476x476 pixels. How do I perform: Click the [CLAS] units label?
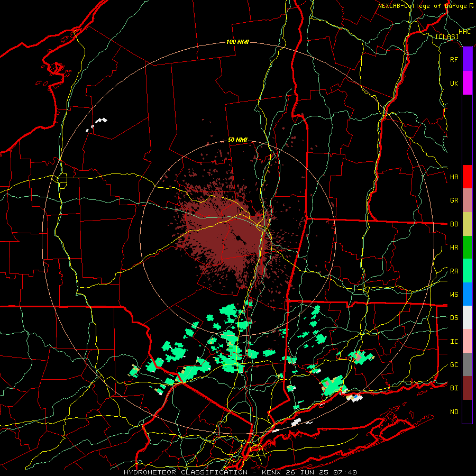(x=447, y=37)
